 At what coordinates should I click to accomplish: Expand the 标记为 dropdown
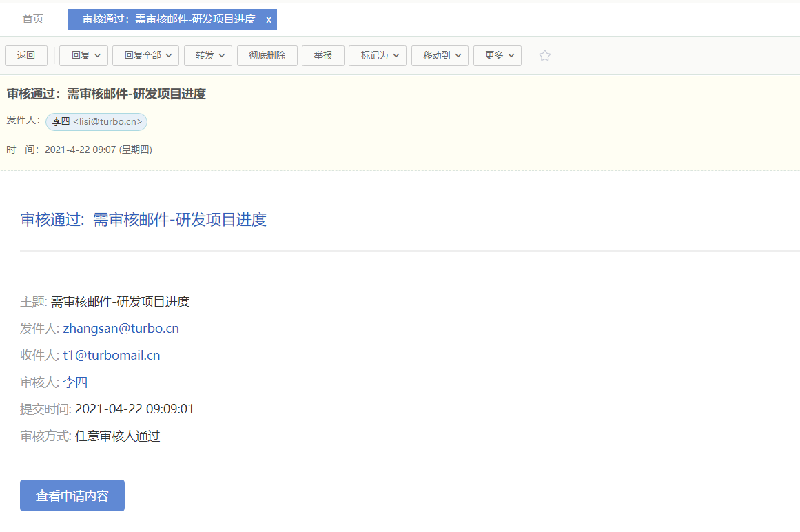click(x=377, y=56)
